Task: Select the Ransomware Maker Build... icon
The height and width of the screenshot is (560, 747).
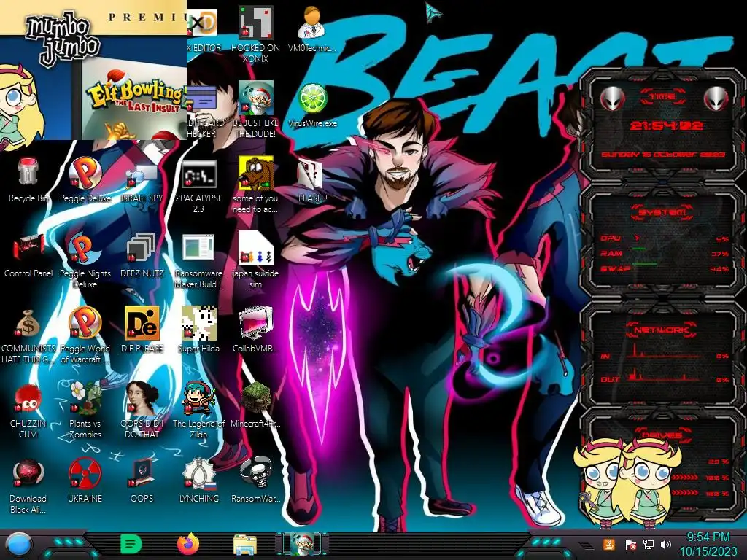Action: 198,261
